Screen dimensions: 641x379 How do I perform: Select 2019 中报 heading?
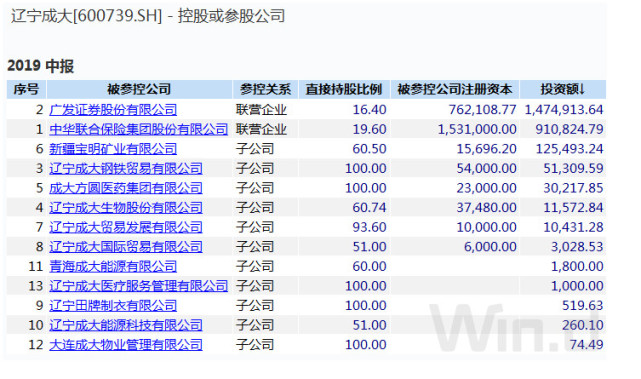40,66
